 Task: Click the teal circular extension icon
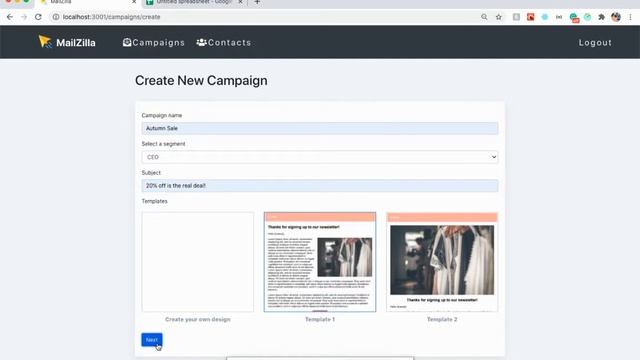click(587, 17)
